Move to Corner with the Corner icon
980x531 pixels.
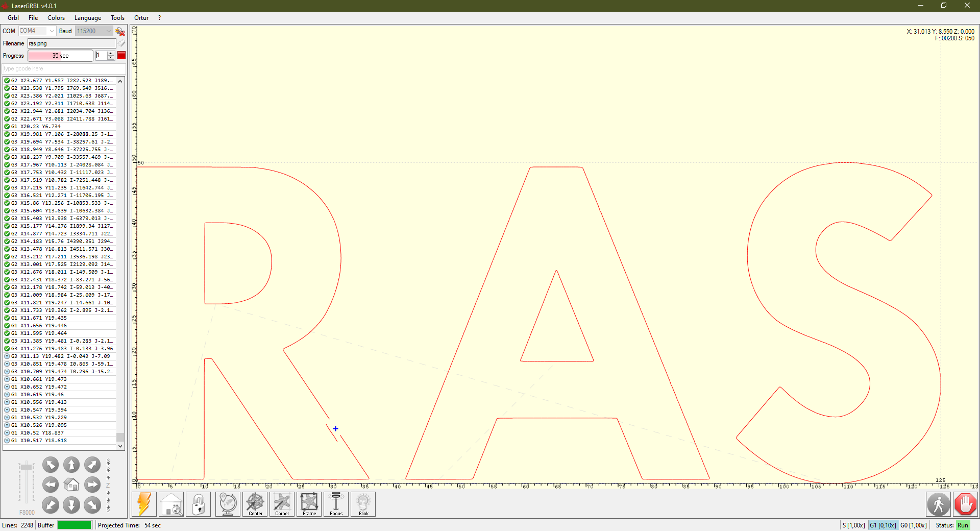coord(282,504)
